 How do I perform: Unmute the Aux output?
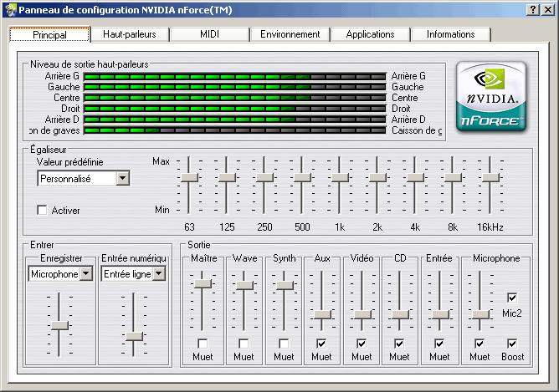tap(321, 344)
